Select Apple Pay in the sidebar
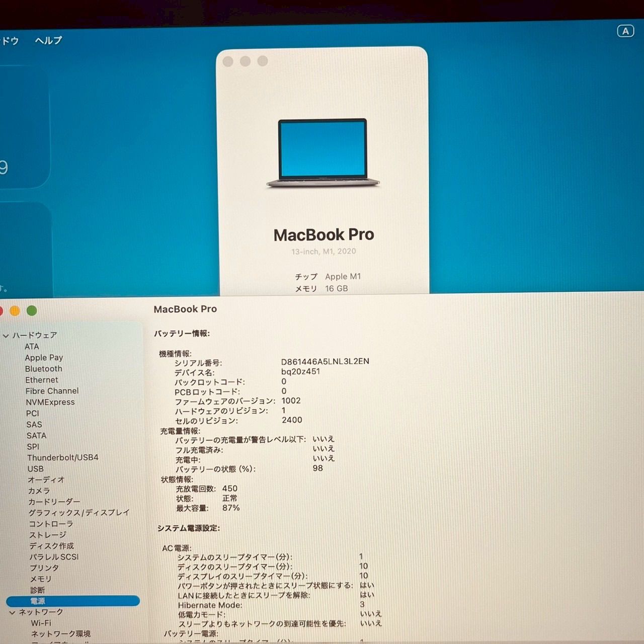The width and height of the screenshot is (644, 644). click(x=44, y=358)
